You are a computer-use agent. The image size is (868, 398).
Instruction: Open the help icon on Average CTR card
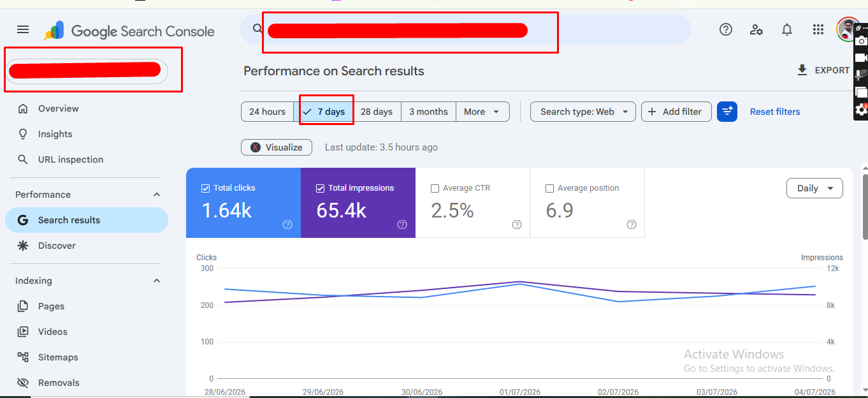click(x=517, y=225)
